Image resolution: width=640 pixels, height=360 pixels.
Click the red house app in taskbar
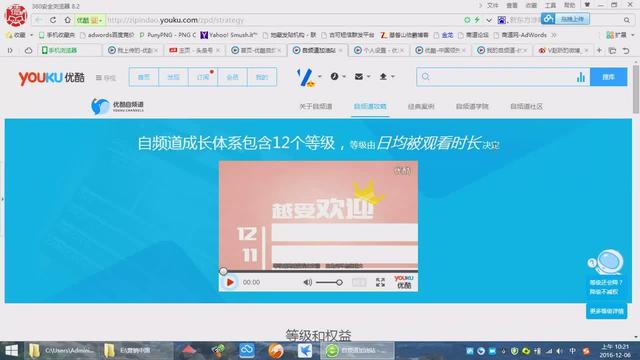[x=189, y=350]
